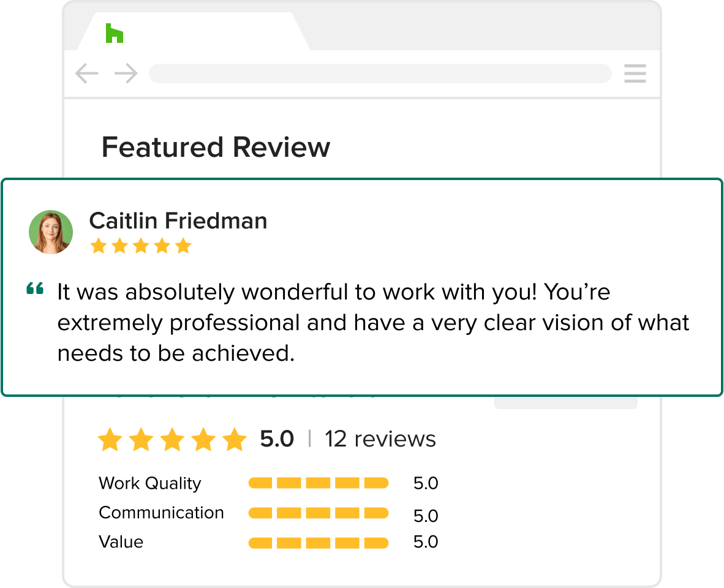Click the green Houzz logo in the tab

[x=115, y=33]
